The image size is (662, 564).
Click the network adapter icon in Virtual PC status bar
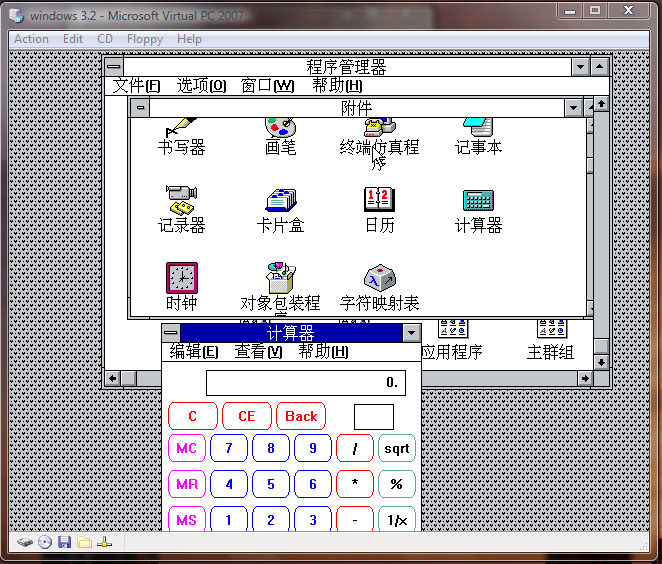tap(104, 542)
